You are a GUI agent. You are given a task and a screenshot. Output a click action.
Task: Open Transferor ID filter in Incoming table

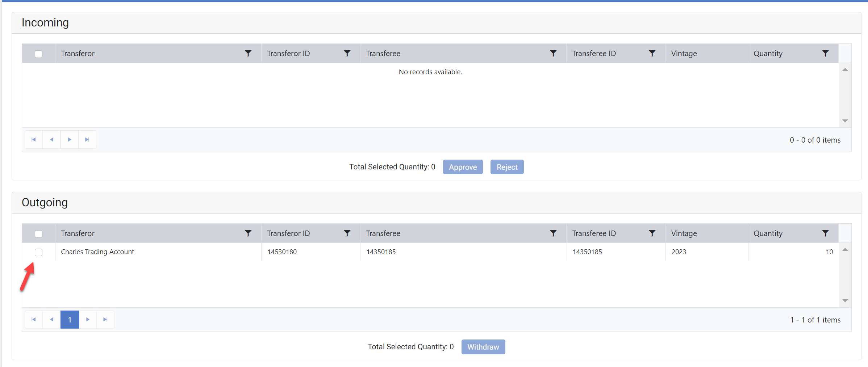[347, 54]
